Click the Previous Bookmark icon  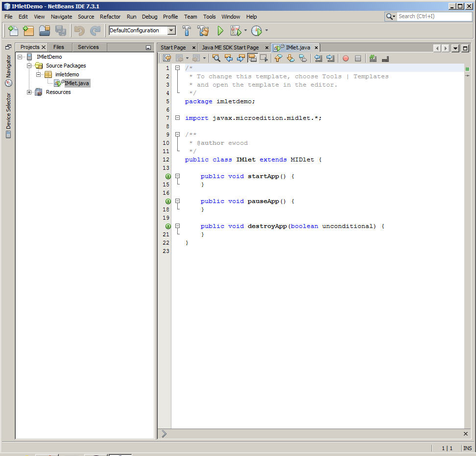point(278,58)
